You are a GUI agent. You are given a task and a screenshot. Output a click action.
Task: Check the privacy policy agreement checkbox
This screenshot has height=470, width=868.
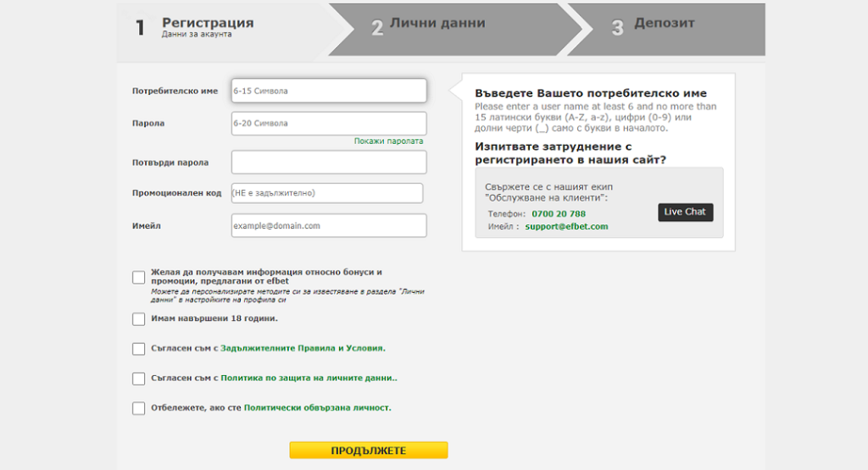[x=139, y=379]
